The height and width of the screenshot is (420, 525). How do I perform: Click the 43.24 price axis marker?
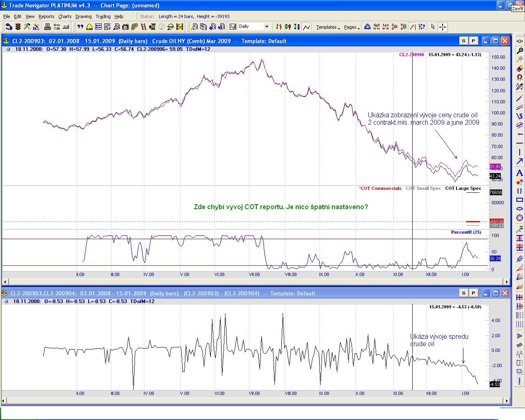(x=495, y=176)
